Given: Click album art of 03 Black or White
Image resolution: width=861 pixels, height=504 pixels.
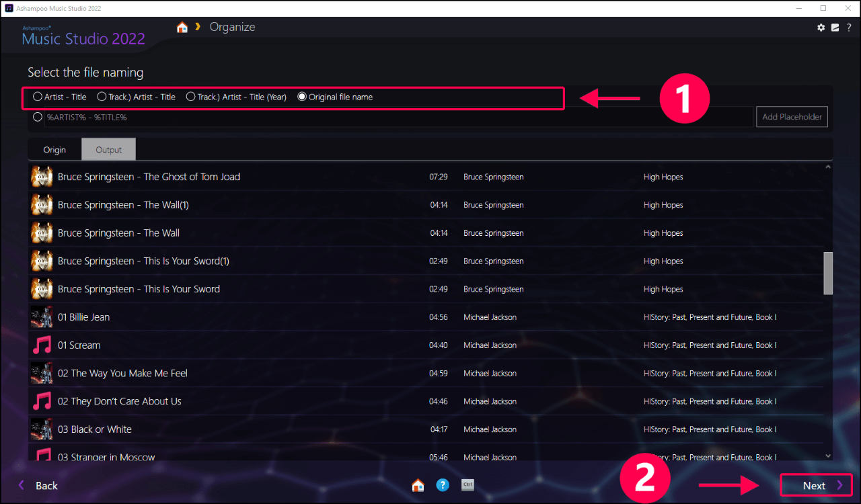Looking at the screenshot, I should click(42, 429).
